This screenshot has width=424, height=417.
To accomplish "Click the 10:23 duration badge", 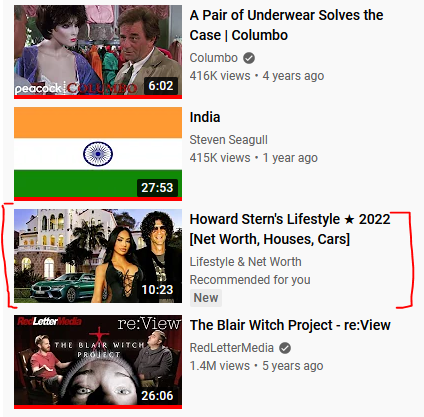I will coord(157,290).
